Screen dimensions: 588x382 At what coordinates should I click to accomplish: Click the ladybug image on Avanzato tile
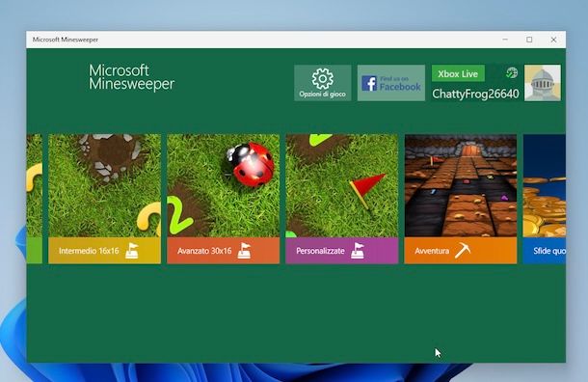[x=250, y=164]
